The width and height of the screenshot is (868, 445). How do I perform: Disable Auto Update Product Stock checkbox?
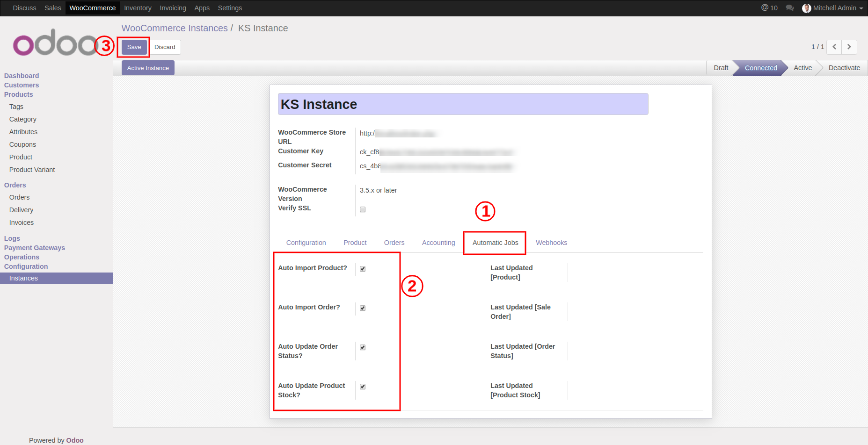(363, 387)
